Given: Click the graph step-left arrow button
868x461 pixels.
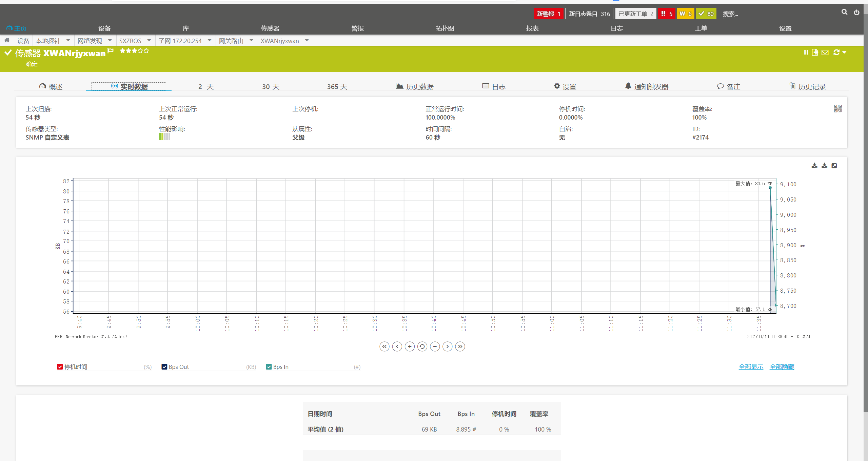Looking at the screenshot, I should coord(397,347).
